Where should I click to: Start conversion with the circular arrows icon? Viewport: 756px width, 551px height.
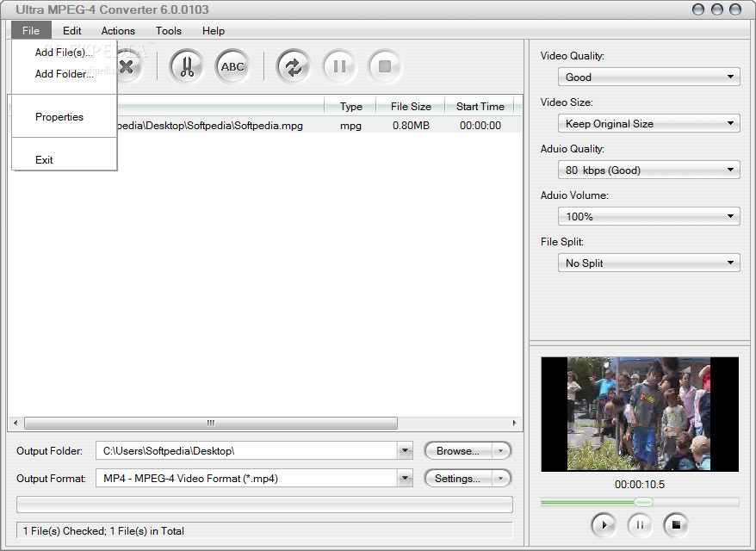tap(293, 66)
